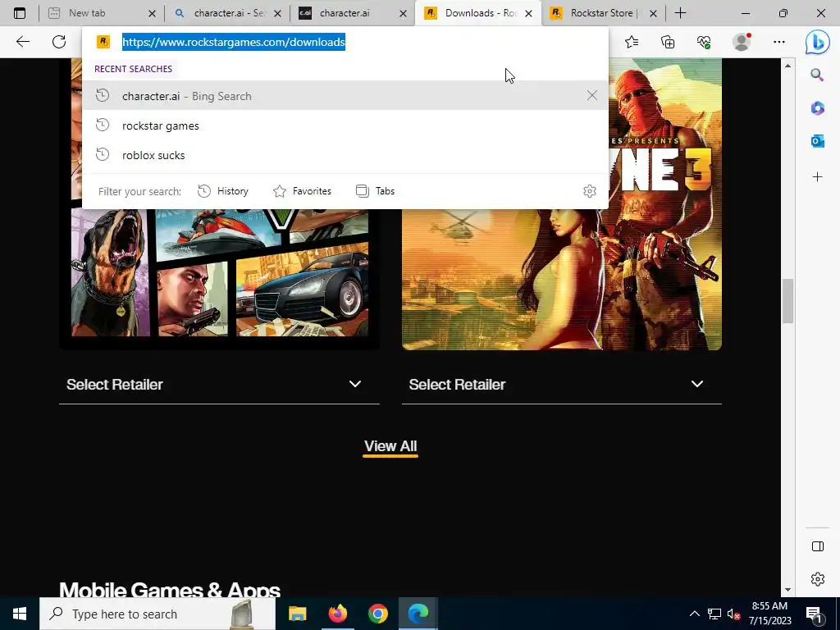Open sidebar settings gear
840x630 pixels.
818,579
